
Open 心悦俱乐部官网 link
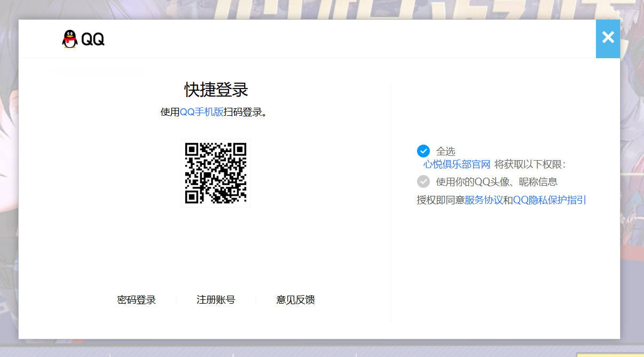[457, 164]
